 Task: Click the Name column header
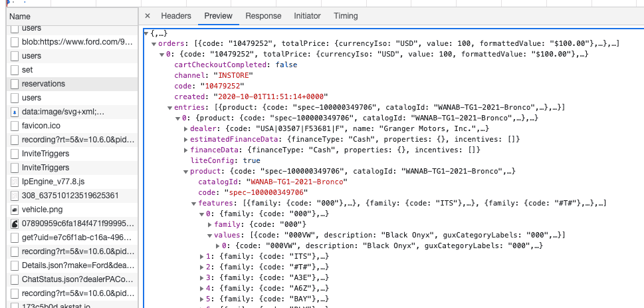[72, 17]
